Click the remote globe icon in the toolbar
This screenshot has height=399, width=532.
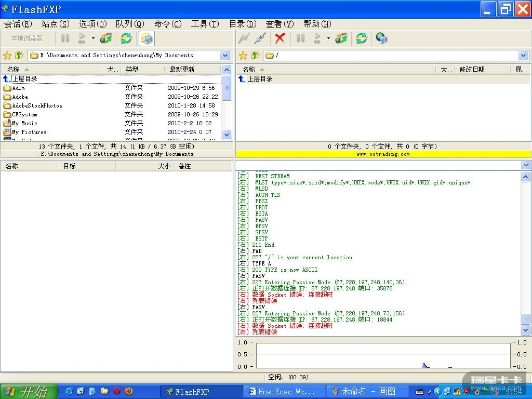point(381,38)
